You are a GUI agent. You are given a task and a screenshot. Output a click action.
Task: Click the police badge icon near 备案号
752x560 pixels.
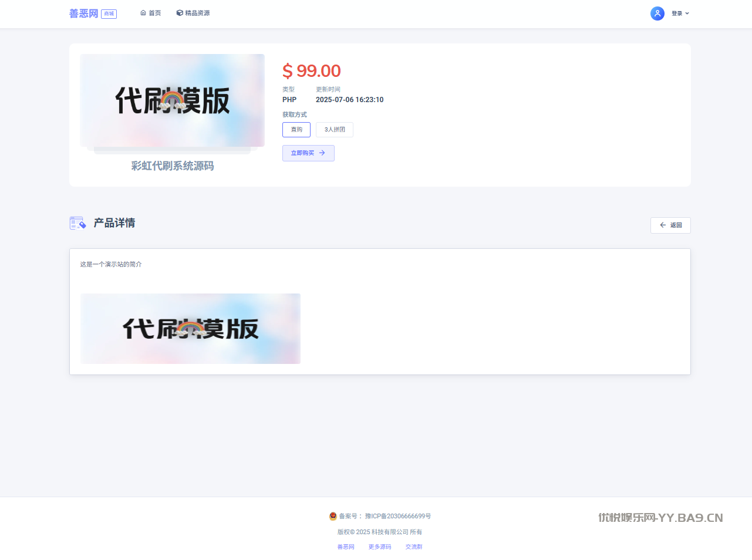(333, 517)
